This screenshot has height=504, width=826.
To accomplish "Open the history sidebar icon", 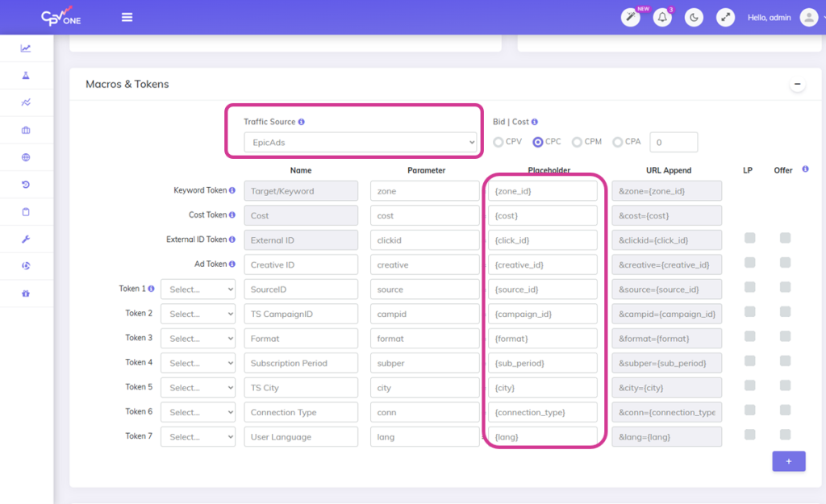I will 26,185.
